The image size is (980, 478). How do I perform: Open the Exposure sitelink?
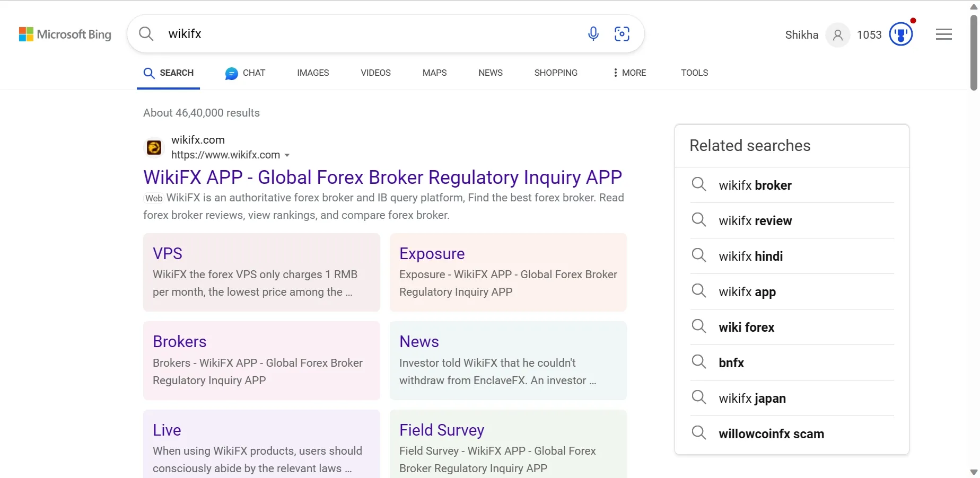432,253
